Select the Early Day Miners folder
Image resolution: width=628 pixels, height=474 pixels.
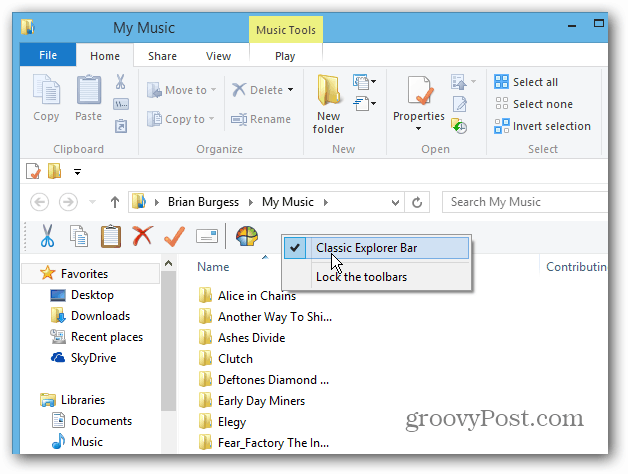pyautogui.click(x=252, y=401)
